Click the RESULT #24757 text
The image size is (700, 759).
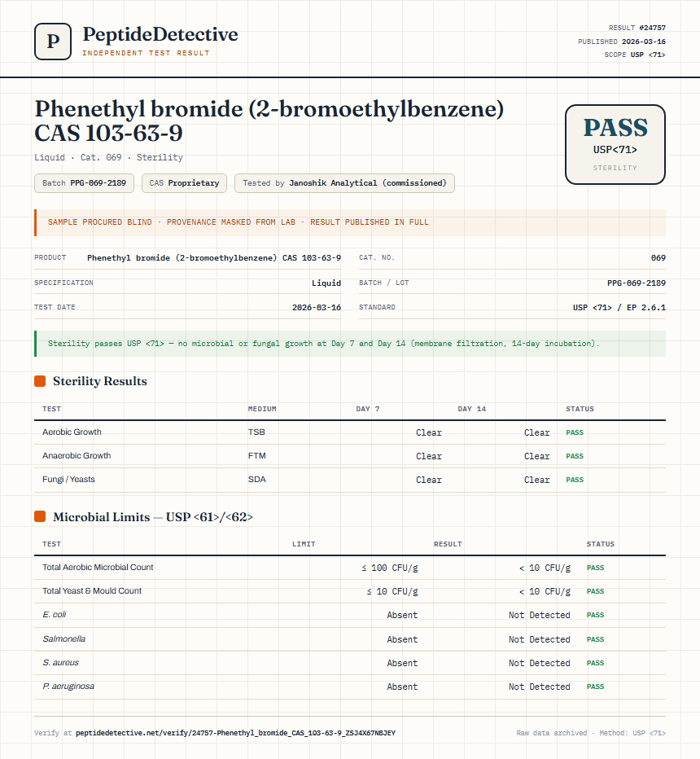(x=637, y=28)
